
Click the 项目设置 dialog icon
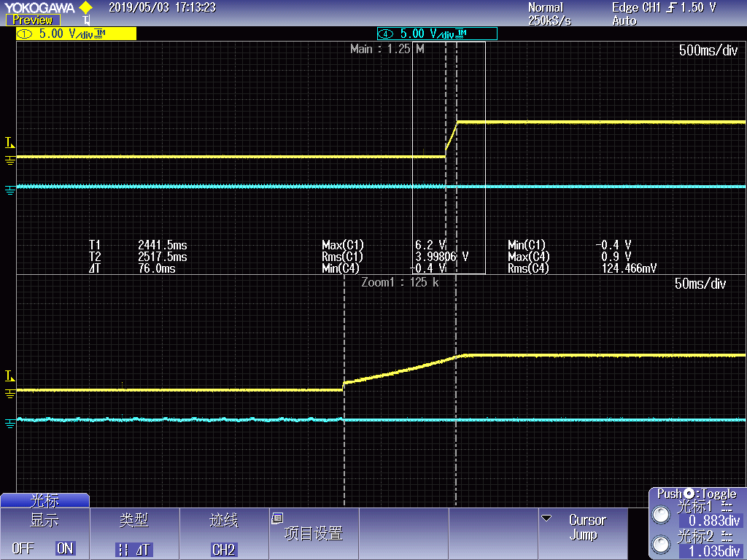click(277, 518)
